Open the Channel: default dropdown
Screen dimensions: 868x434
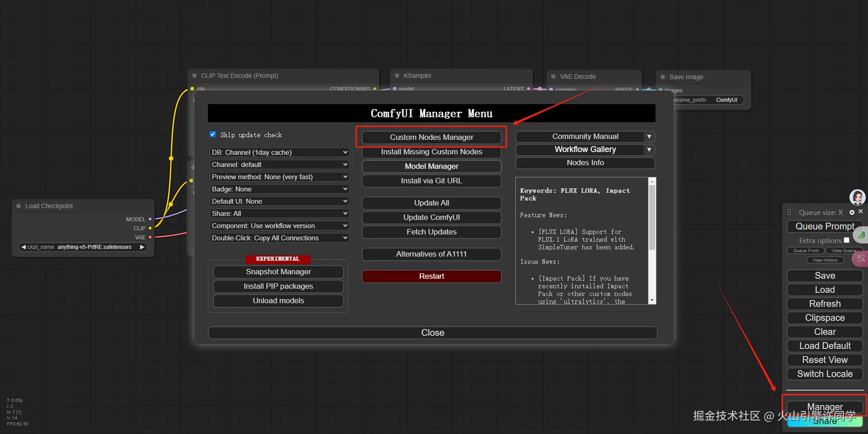(x=279, y=165)
